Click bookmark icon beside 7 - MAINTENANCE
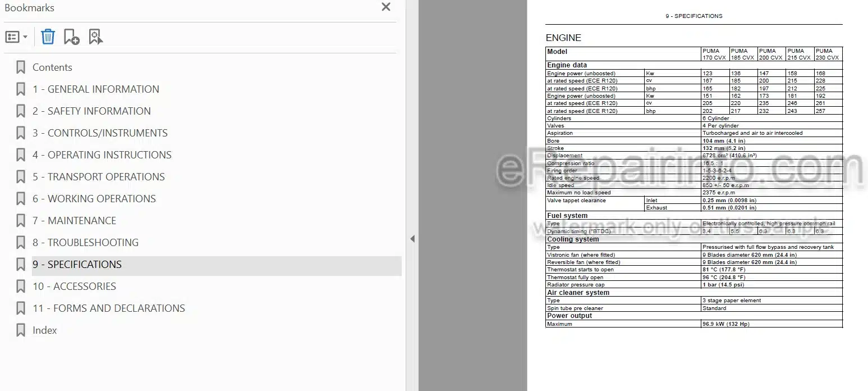This screenshot has height=391, width=868. 21,221
